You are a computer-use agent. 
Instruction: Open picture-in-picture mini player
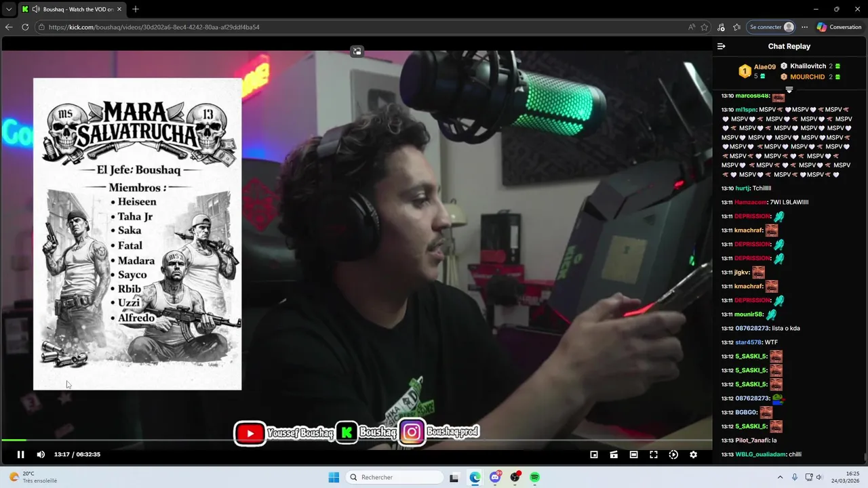pyautogui.click(x=594, y=455)
